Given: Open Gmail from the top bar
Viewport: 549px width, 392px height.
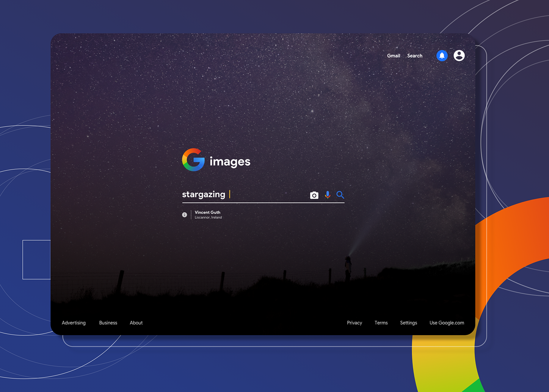Looking at the screenshot, I should point(393,56).
